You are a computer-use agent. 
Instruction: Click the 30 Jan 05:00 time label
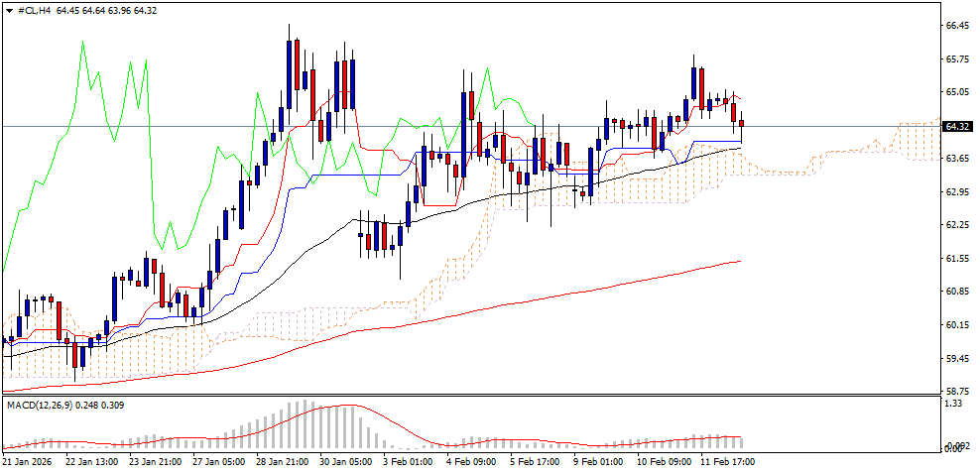(345, 462)
